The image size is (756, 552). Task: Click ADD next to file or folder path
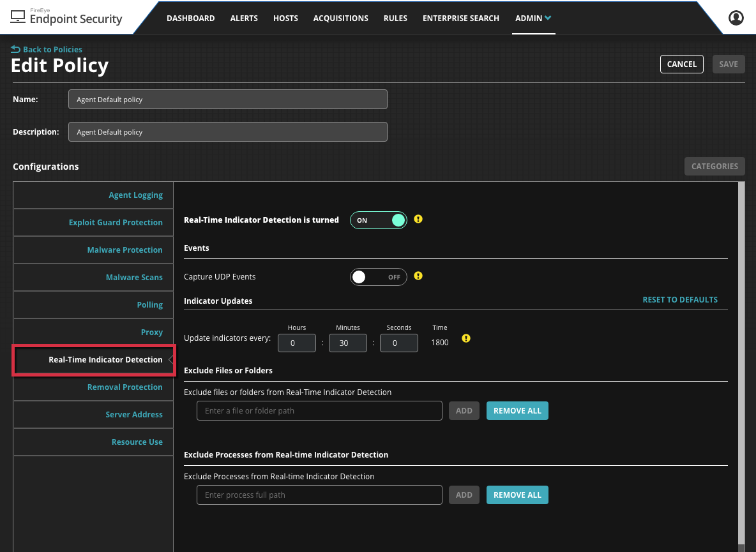(464, 411)
